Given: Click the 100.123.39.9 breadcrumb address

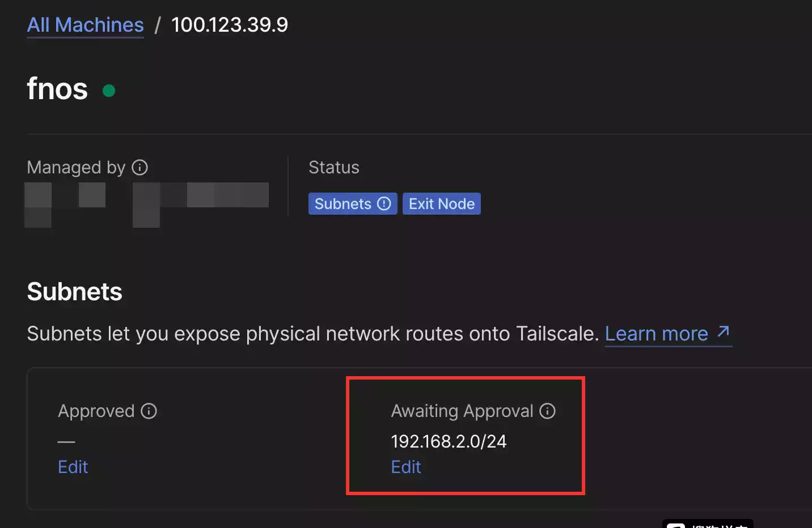Looking at the screenshot, I should tap(229, 25).
